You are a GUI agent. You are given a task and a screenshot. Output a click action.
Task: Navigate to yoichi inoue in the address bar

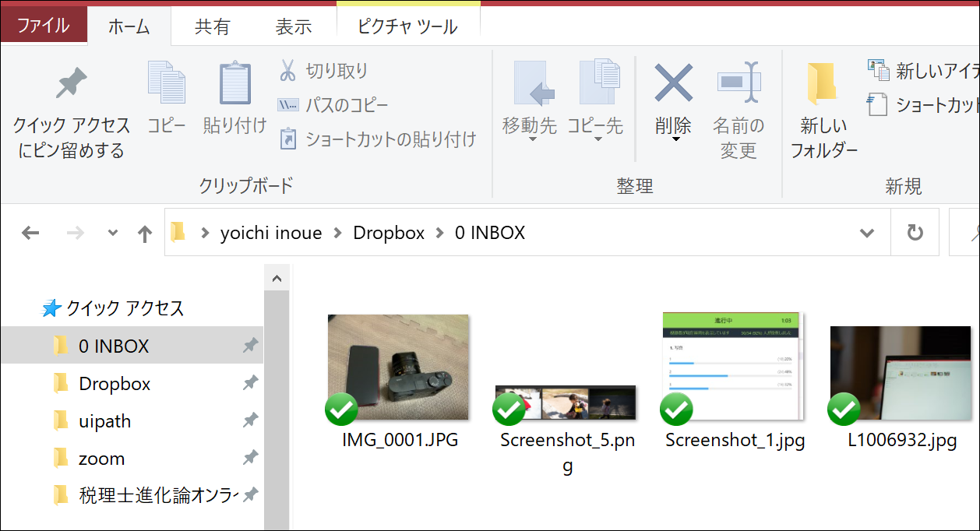tap(271, 233)
